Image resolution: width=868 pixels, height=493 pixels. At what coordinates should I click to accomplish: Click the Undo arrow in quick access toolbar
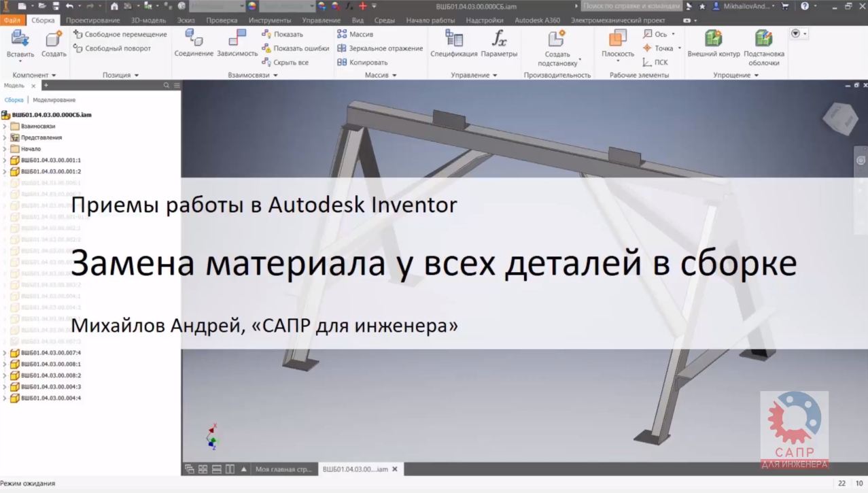click(x=69, y=6)
